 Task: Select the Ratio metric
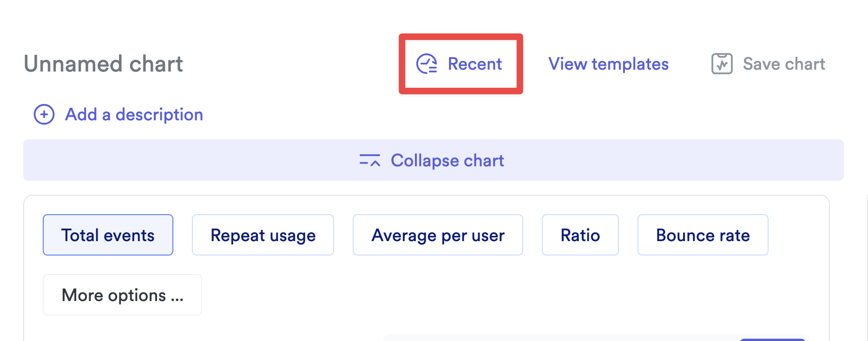(580, 235)
